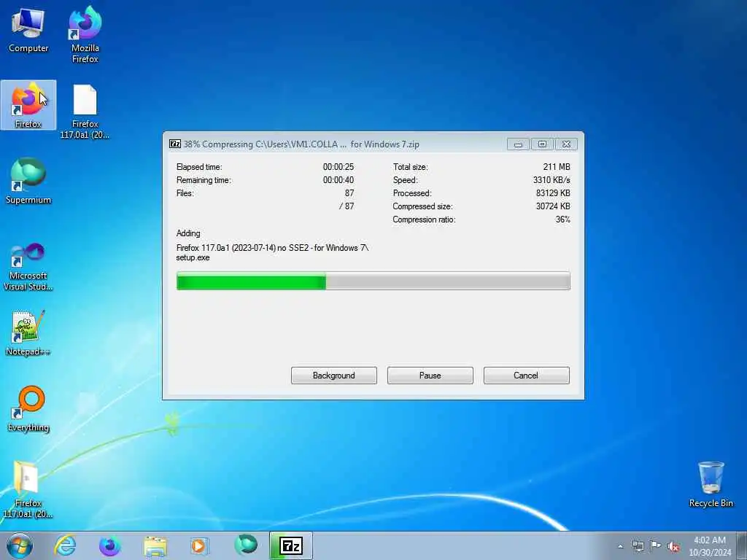Minimize the 7-Zip compressing dialog
The width and height of the screenshot is (747, 560).
pyautogui.click(x=519, y=144)
